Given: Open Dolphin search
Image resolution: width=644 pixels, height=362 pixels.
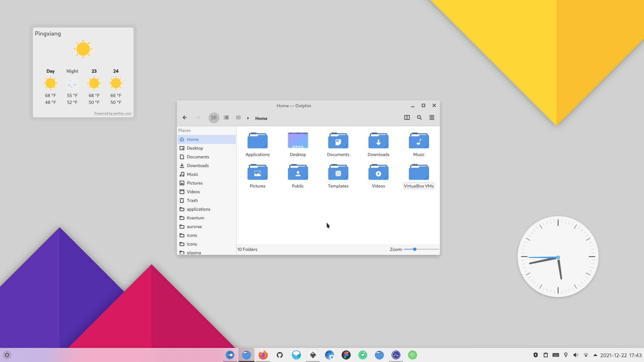Looking at the screenshot, I should 419,118.
